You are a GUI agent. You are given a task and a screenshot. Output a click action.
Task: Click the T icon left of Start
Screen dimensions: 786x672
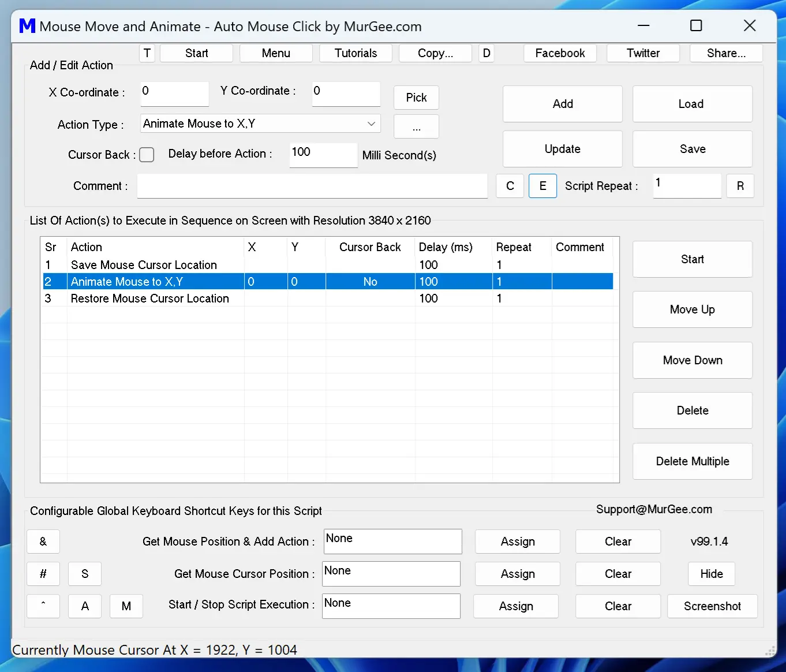click(x=147, y=53)
